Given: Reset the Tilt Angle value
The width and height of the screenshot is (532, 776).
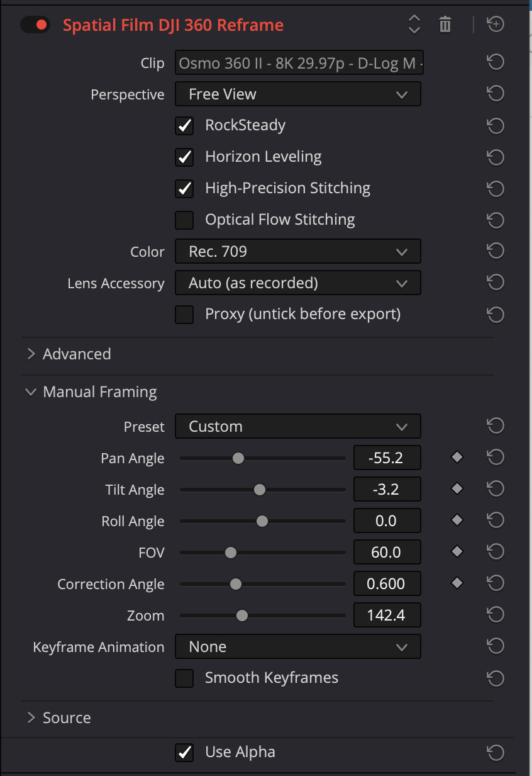Looking at the screenshot, I should (496, 489).
